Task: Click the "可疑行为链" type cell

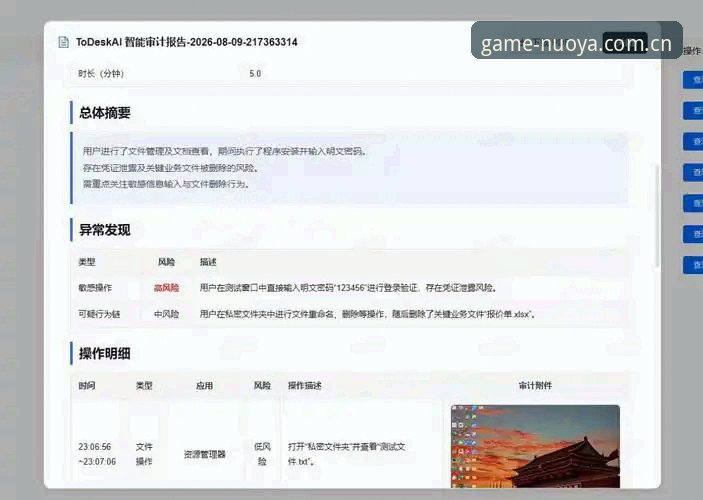Action: pos(99,314)
